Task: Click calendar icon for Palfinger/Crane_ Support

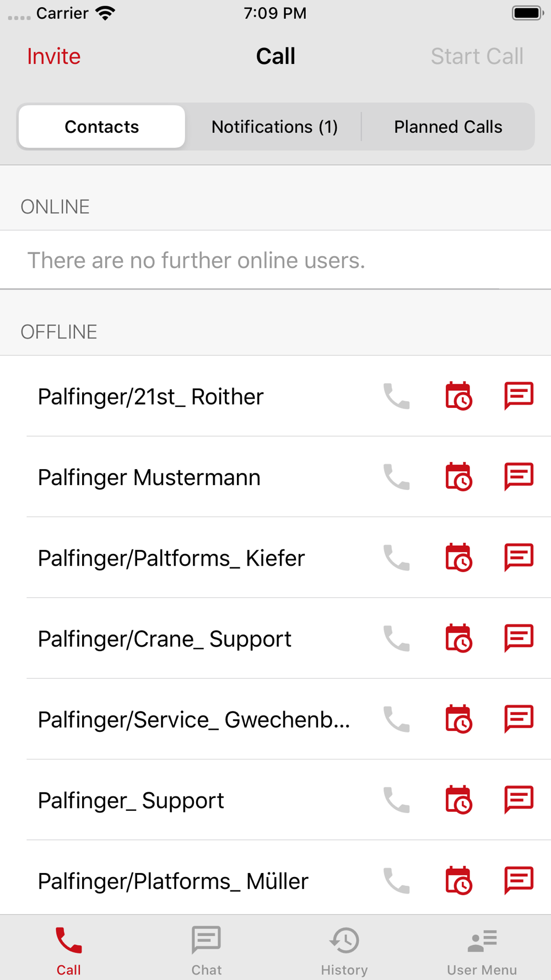Action: click(x=458, y=638)
